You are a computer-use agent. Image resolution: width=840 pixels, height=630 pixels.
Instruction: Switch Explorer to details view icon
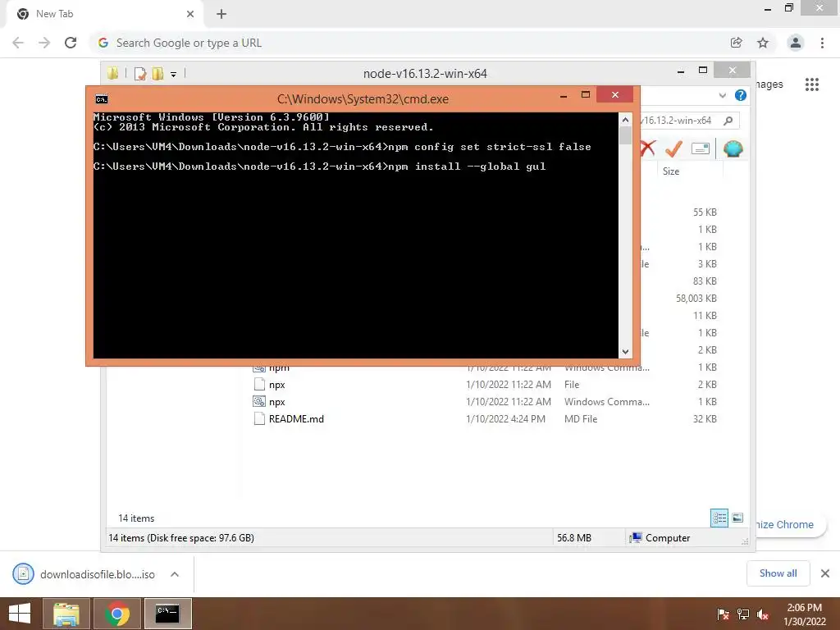719,518
